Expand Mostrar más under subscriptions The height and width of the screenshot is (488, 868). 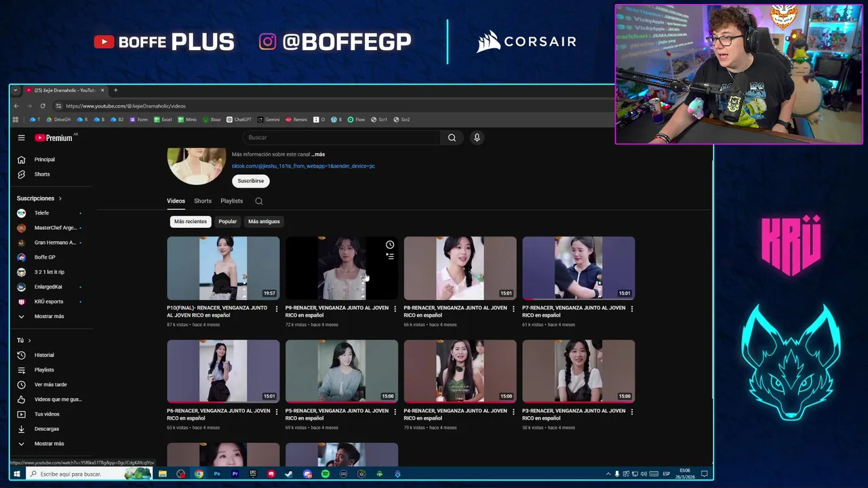[41, 317]
